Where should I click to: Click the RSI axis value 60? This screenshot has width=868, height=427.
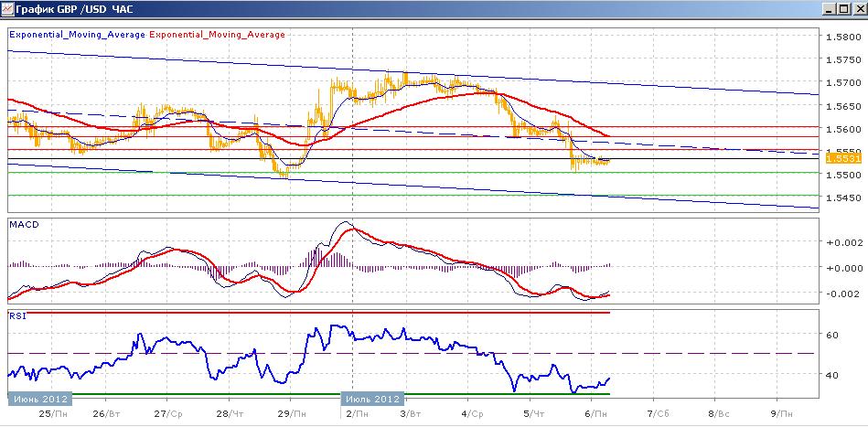point(831,335)
